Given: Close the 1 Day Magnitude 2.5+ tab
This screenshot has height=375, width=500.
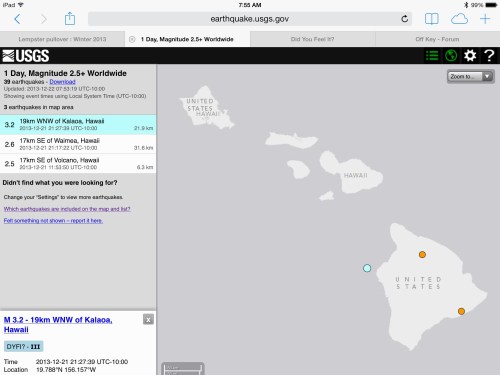Looking at the screenshot, I should point(132,39).
